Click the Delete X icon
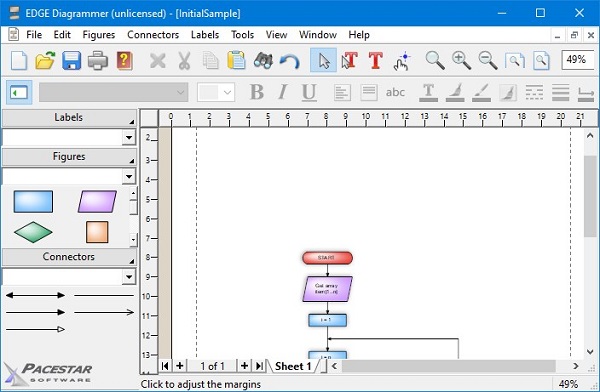Screen dimensions: 600x392 click(x=158, y=60)
